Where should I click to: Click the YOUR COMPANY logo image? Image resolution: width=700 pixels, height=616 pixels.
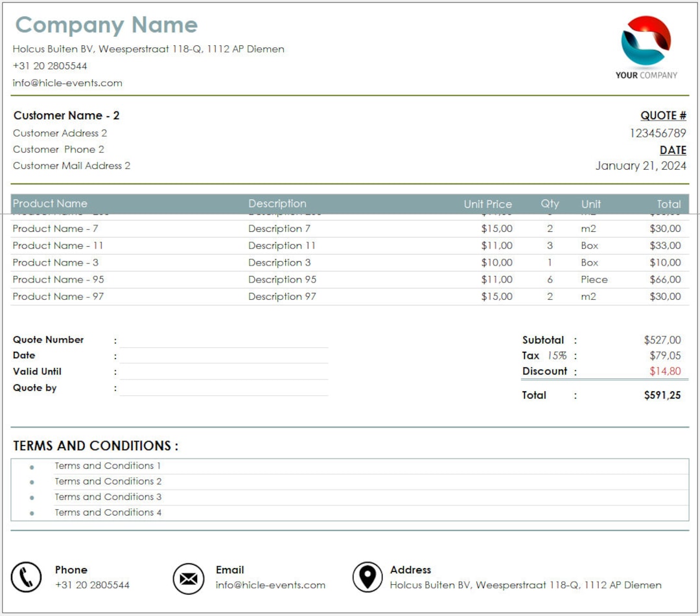(x=646, y=48)
